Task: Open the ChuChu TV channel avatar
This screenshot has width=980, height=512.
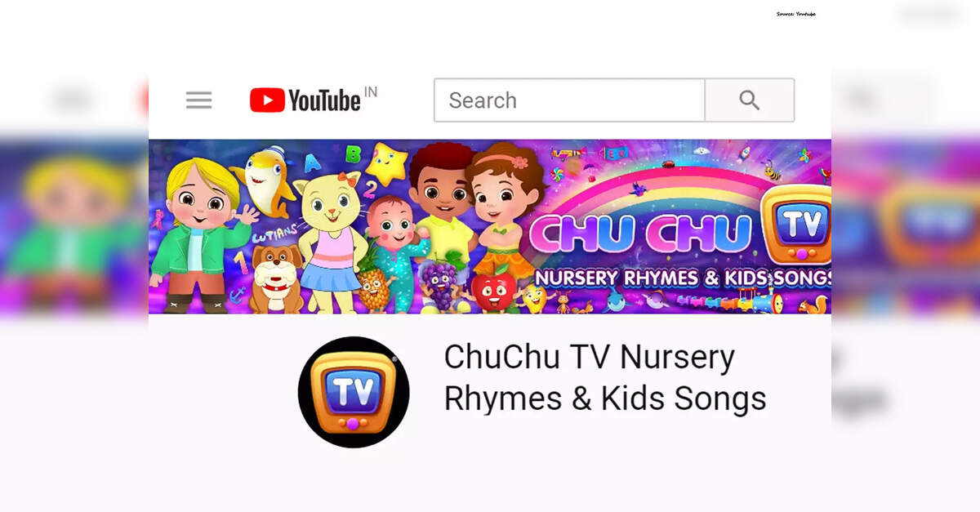Action: pyautogui.click(x=354, y=392)
